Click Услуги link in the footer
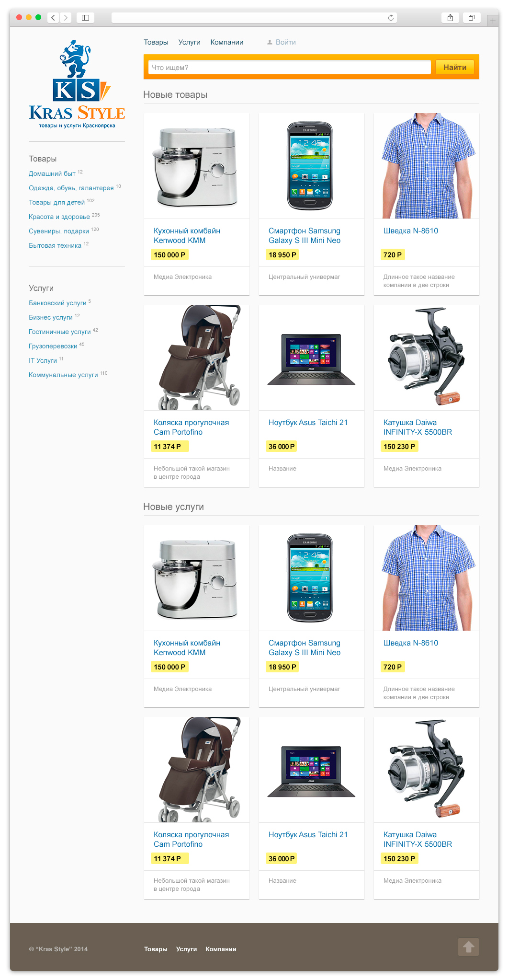The image size is (508, 980). coord(187,949)
